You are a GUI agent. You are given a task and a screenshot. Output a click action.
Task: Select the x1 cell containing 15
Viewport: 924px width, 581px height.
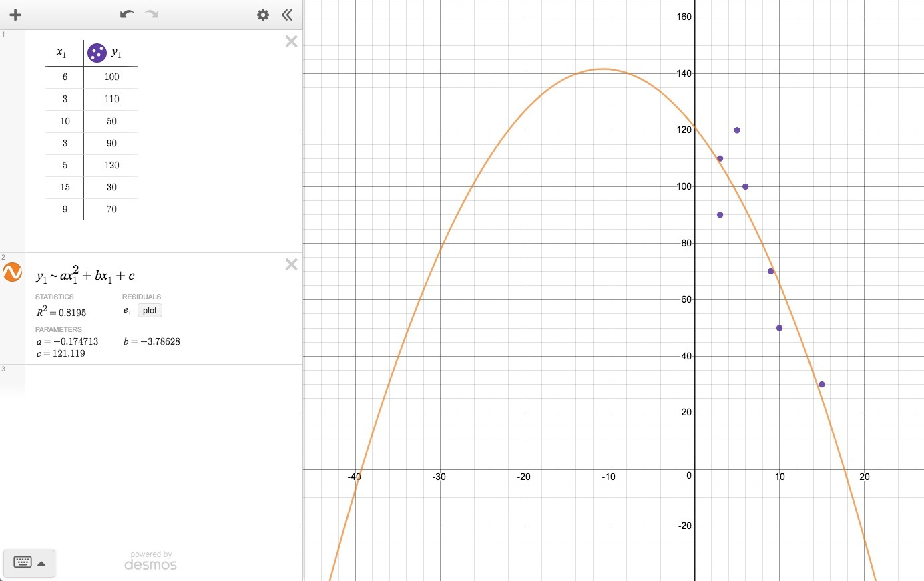pyautogui.click(x=65, y=187)
